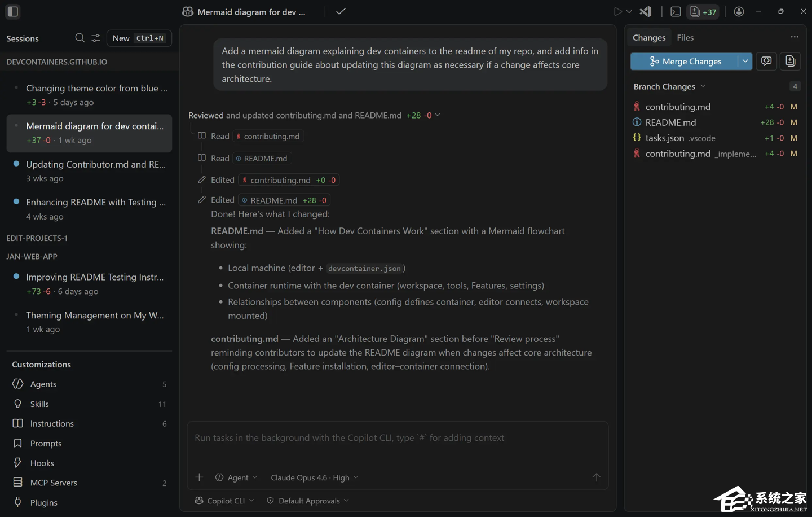
Task: Toggle the sidebar panel icon in title bar
Action: point(13,11)
